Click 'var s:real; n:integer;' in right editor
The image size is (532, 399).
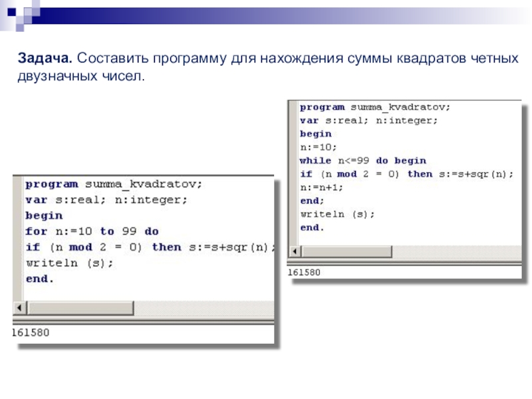point(369,120)
